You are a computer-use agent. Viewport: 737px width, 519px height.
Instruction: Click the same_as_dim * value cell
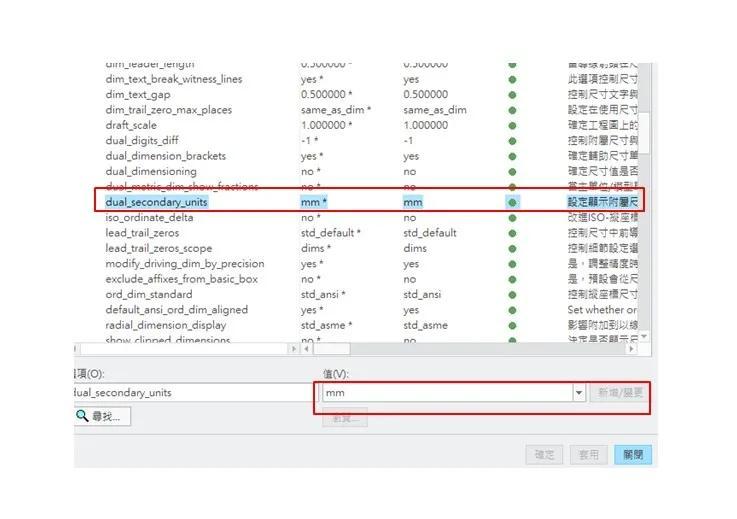(x=336, y=110)
